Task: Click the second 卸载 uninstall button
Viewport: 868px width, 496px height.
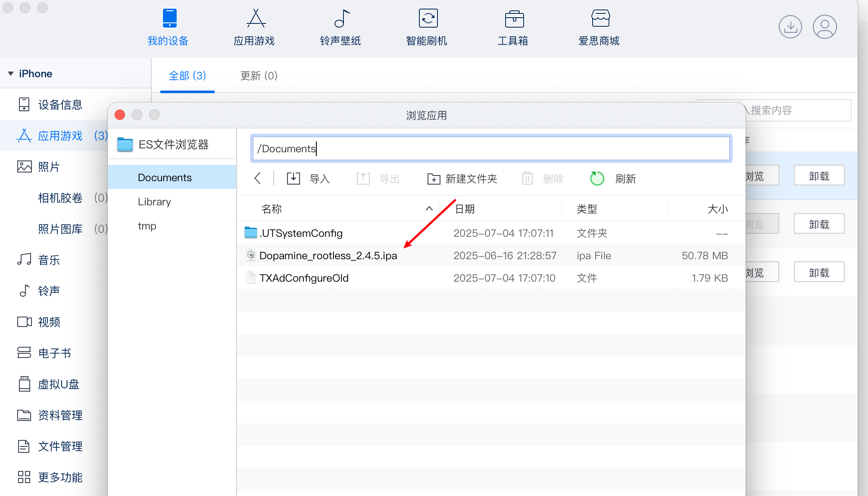Action: coord(819,224)
